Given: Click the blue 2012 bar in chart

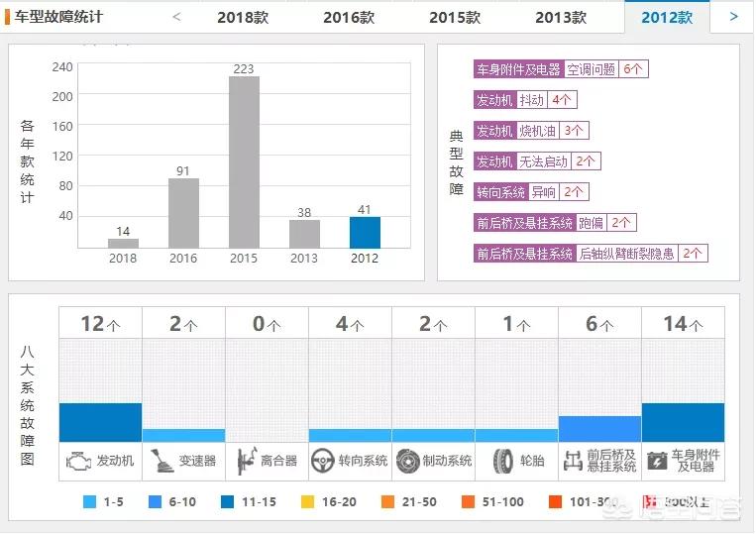Looking at the screenshot, I should point(365,232).
